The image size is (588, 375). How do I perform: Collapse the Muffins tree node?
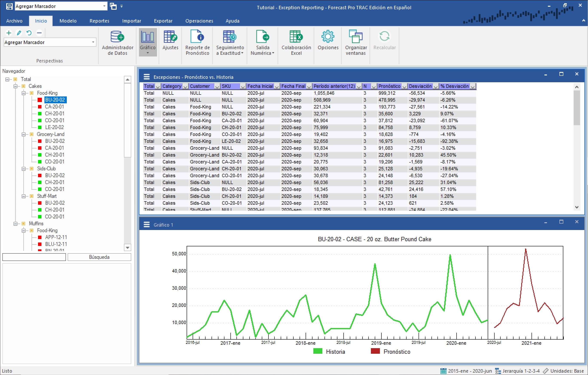[x=15, y=224]
